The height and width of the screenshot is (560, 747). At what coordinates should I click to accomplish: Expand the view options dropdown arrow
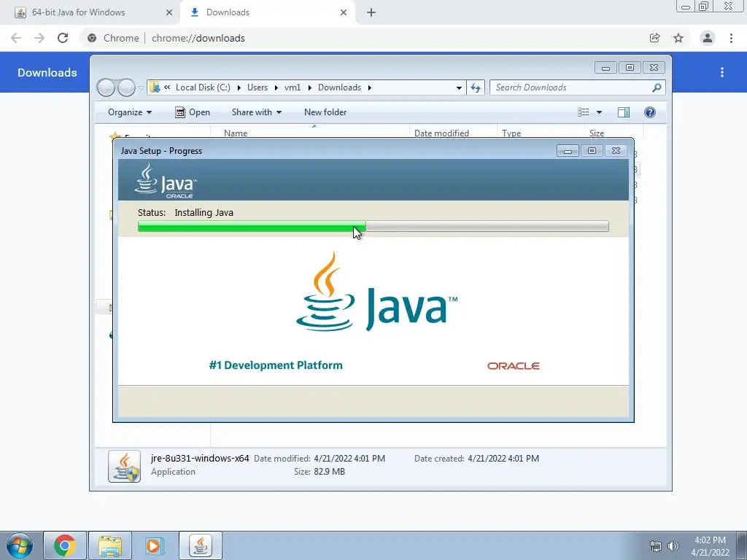600,112
